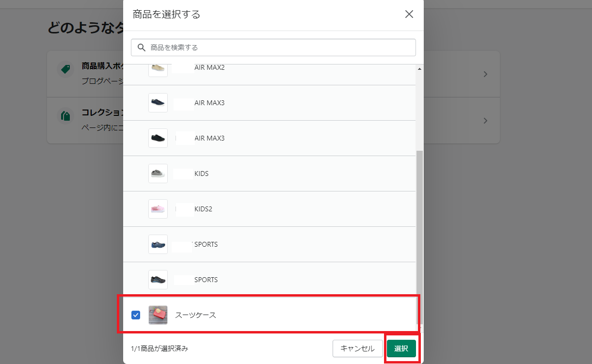Close the product selection dialog
This screenshot has height=364, width=592.
click(409, 14)
